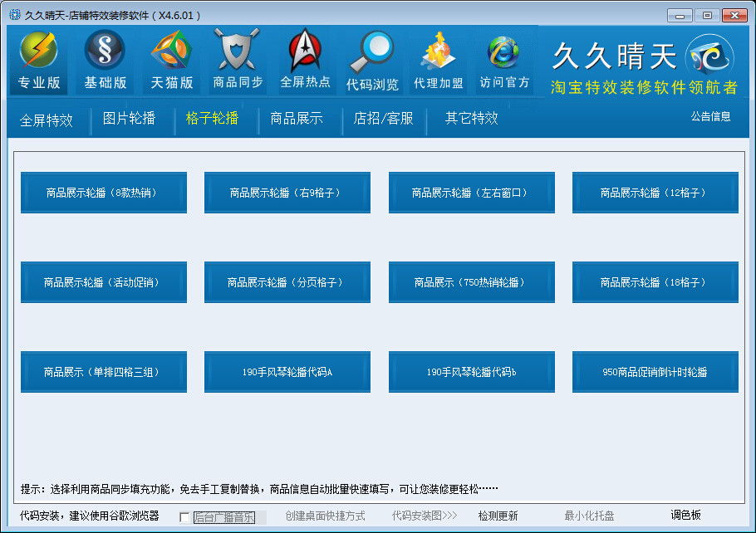The width and height of the screenshot is (756, 533).
Task: Switch to the 全屏特效 tab
Action: click(x=47, y=120)
